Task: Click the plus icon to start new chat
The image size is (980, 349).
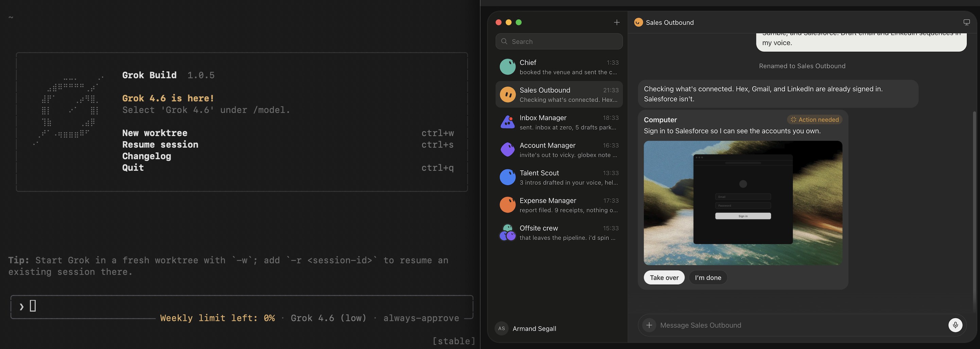Action: pos(617,22)
